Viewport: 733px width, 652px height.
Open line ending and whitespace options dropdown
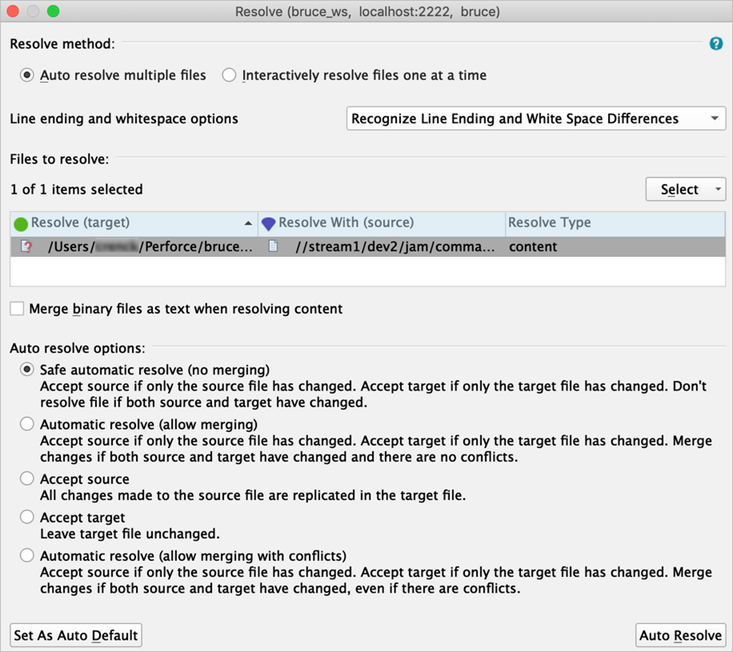(x=535, y=119)
